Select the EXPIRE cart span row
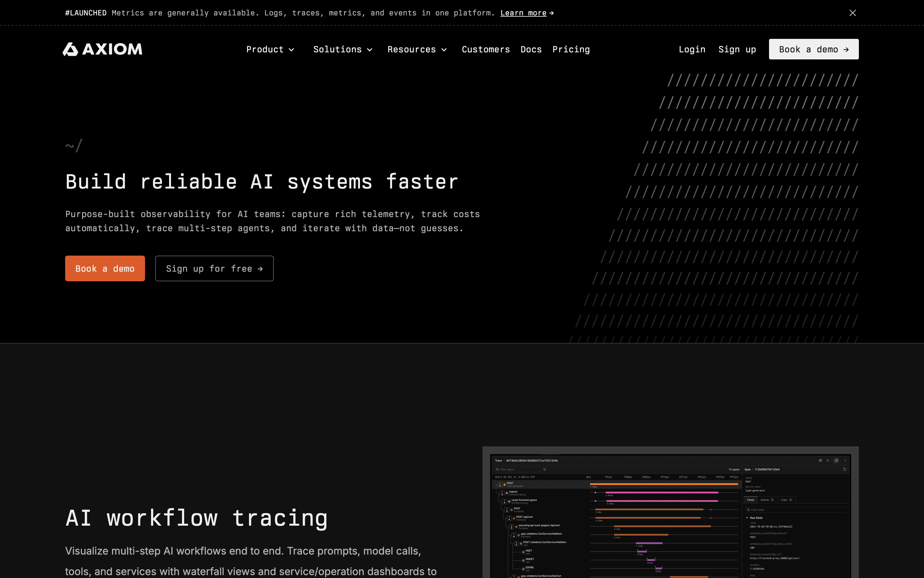Viewport: 924px width, 578px height. click(x=617, y=569)
